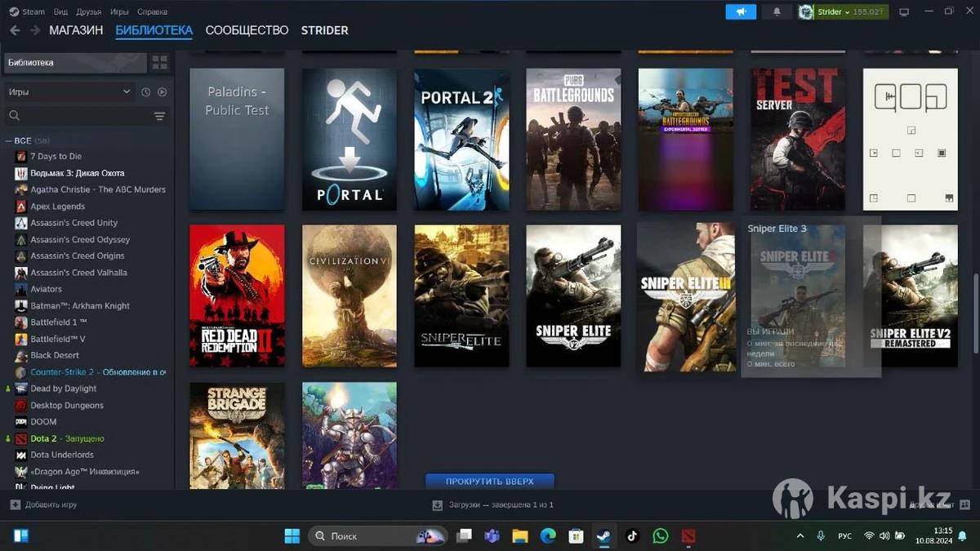Go back with the left arrow
This screenshot has width=980, height=551.
(15, 30)
